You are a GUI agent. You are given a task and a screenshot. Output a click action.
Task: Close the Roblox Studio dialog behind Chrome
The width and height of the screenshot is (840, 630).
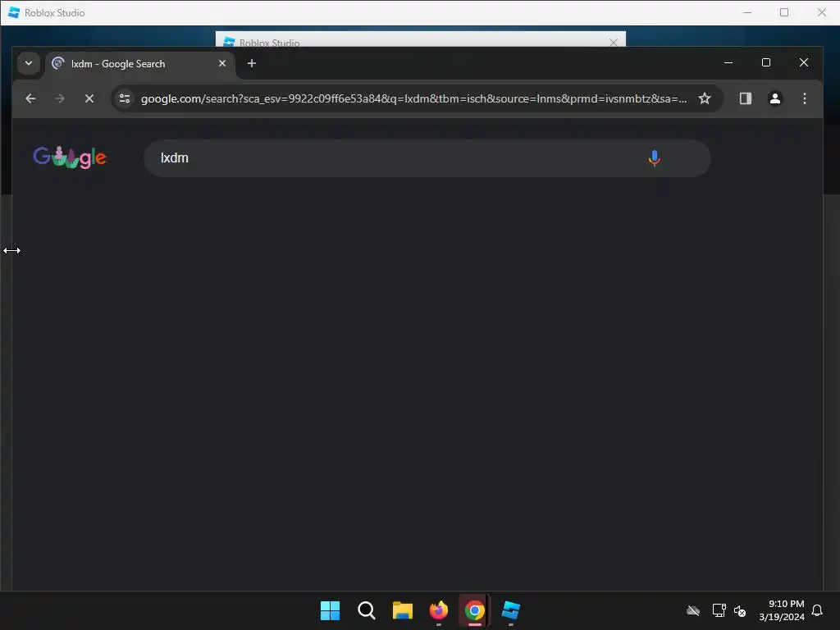click(614, 43)
